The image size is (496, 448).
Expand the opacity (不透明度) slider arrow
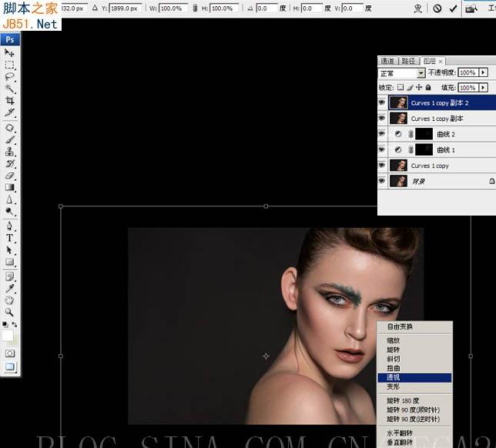tap(483, 73)
